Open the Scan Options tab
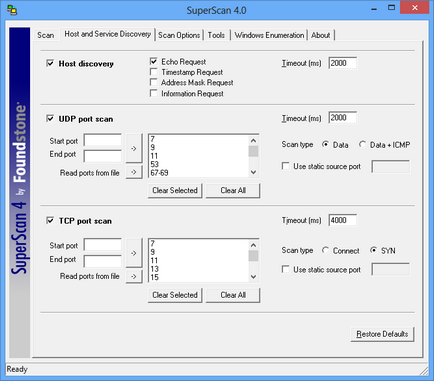 pos(179,35)
